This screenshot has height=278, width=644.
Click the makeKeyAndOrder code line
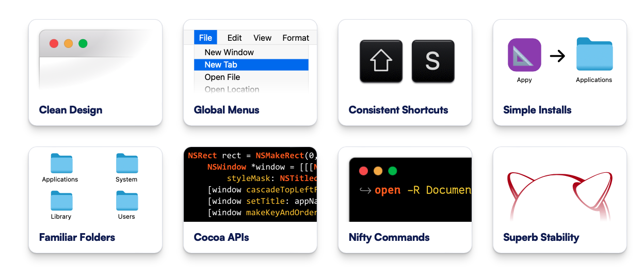coord(262,212)
